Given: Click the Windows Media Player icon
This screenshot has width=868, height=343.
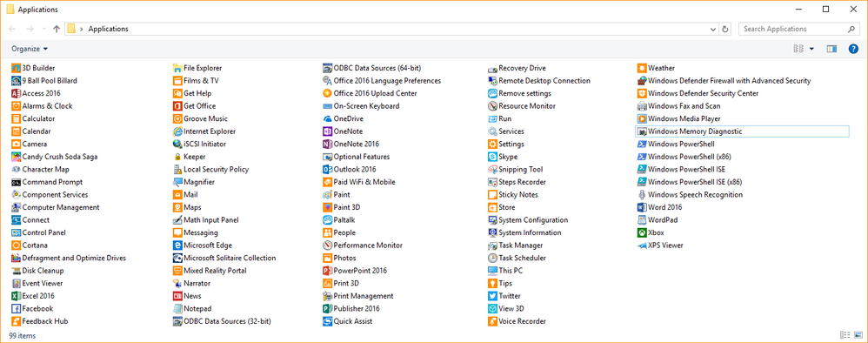Looking at the screenshot, I should tap(642, 118).
